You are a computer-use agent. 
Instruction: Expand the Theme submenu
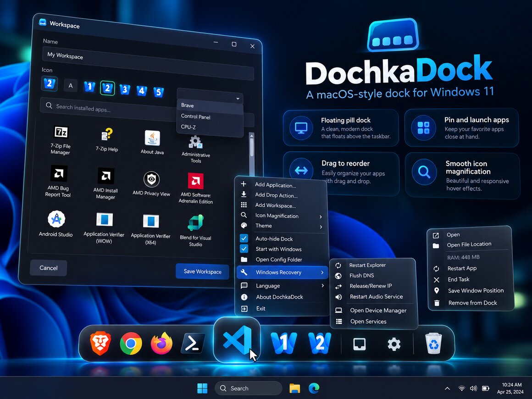point(282,226)
